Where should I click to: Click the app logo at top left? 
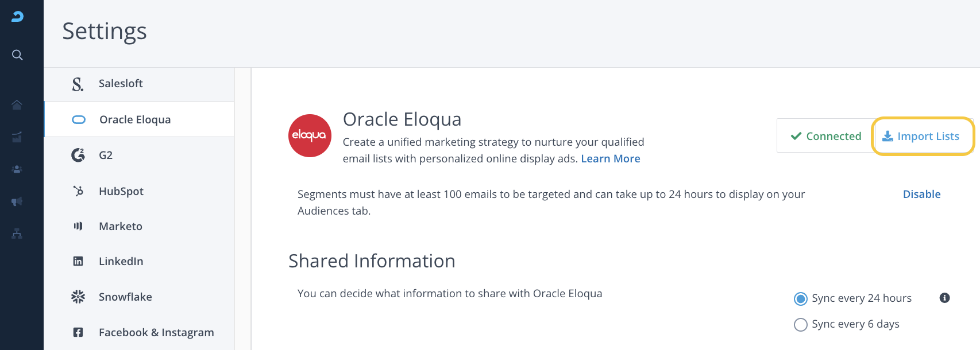[17, 17]
